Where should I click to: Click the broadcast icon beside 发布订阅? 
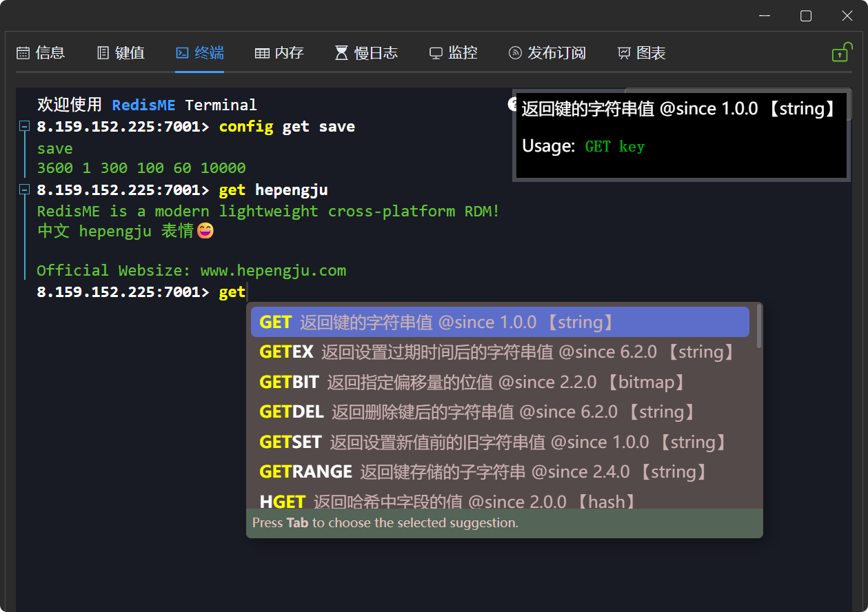(515, 53)
